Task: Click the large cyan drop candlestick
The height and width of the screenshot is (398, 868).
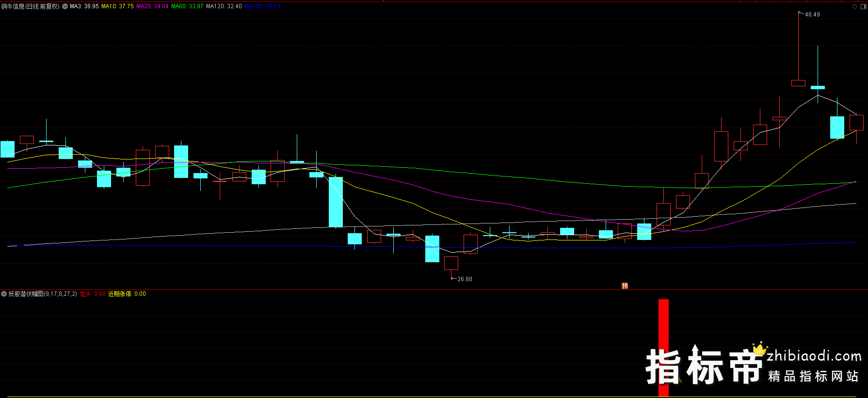Action: (336, 202)
